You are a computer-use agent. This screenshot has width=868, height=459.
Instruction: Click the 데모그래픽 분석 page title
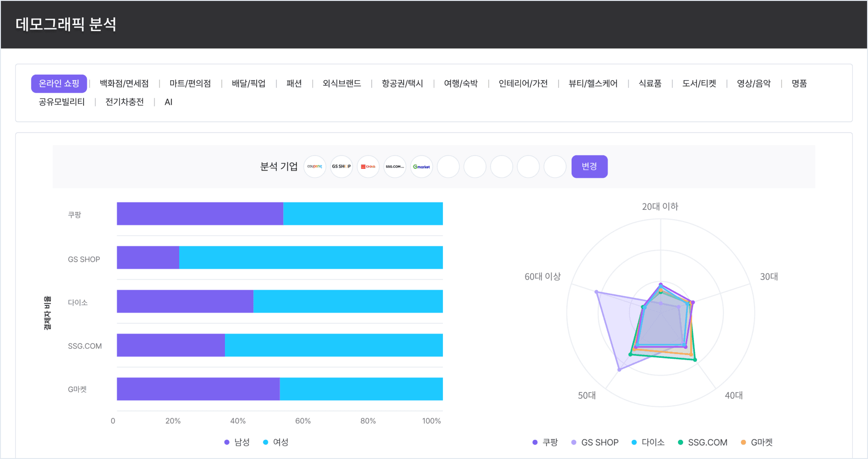coord(66,24)
